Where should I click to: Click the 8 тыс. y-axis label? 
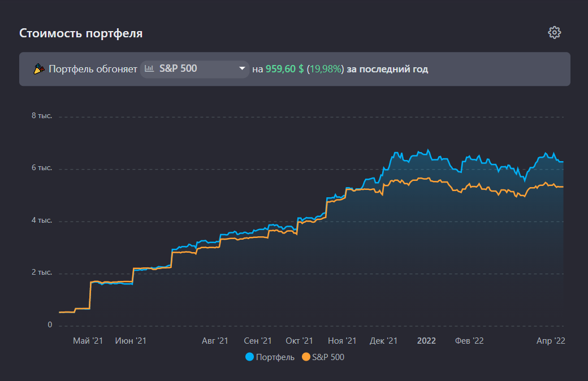tap(42, 116)
